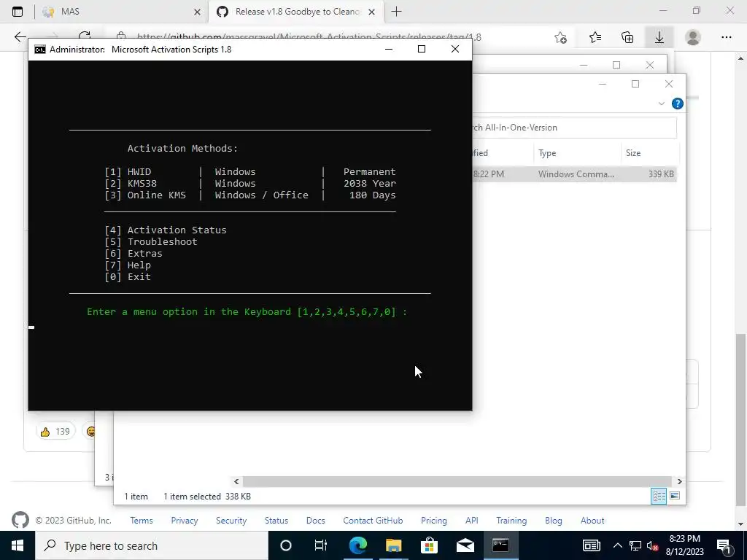Open the Pricing footer link
This screenshot has height=560, width=747.
(434, 521)
